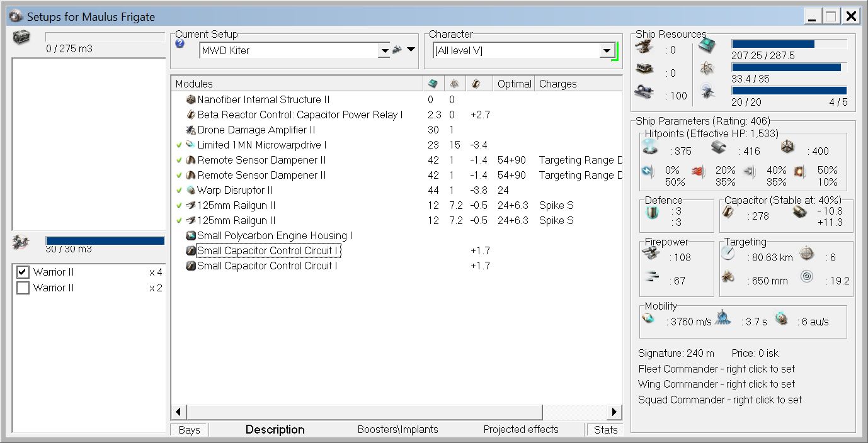The height and width of the screenshot is (443, 868).
Task: Click the ship icon beside the setup name
Action: point(397,50)
